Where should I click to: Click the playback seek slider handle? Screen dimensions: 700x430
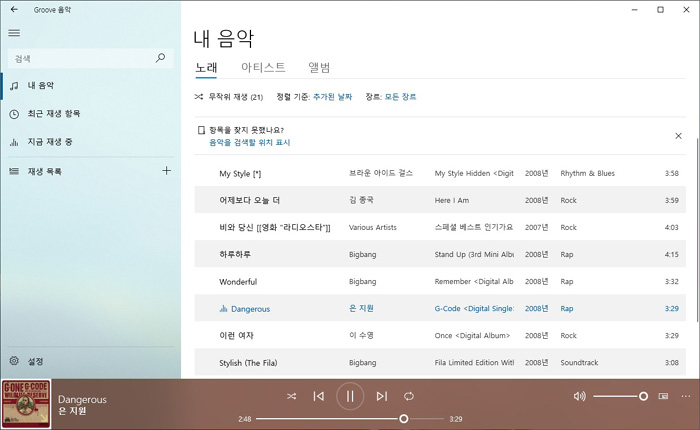(404, 419)
